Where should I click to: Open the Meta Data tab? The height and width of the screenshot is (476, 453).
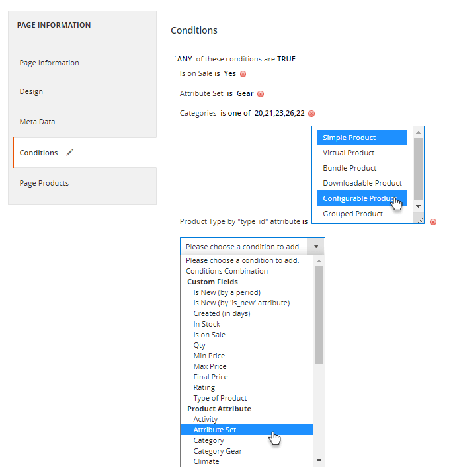coord(37,122)
